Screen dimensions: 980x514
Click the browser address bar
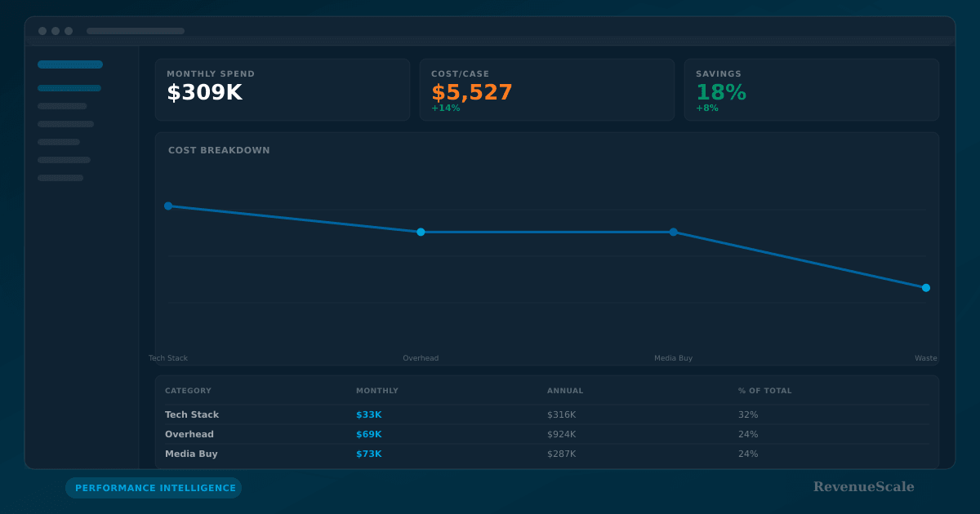tap(136, 31)
